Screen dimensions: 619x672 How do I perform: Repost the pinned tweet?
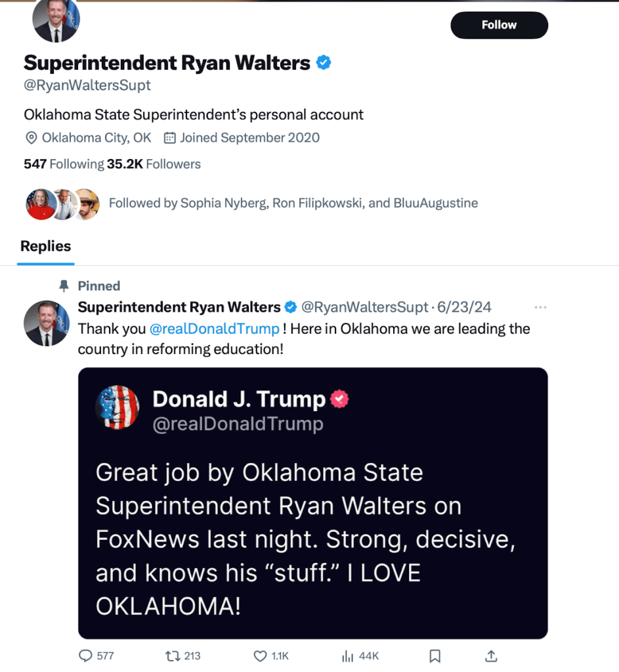[173, 656]
